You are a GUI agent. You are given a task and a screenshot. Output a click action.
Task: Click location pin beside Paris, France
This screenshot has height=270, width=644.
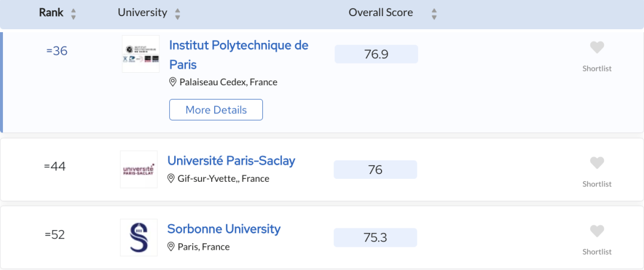pyautogui.click(x=171, y=247)
